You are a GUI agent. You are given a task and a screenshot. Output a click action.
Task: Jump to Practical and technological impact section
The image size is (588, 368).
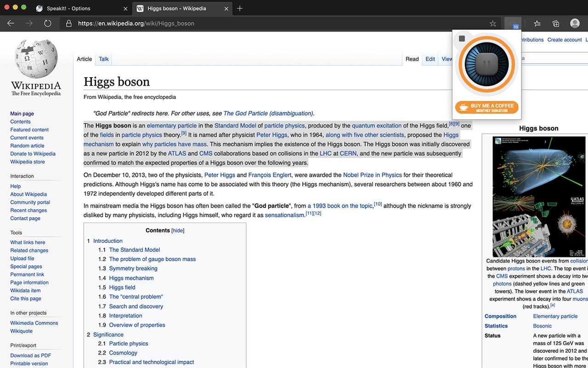pos(152,362)
